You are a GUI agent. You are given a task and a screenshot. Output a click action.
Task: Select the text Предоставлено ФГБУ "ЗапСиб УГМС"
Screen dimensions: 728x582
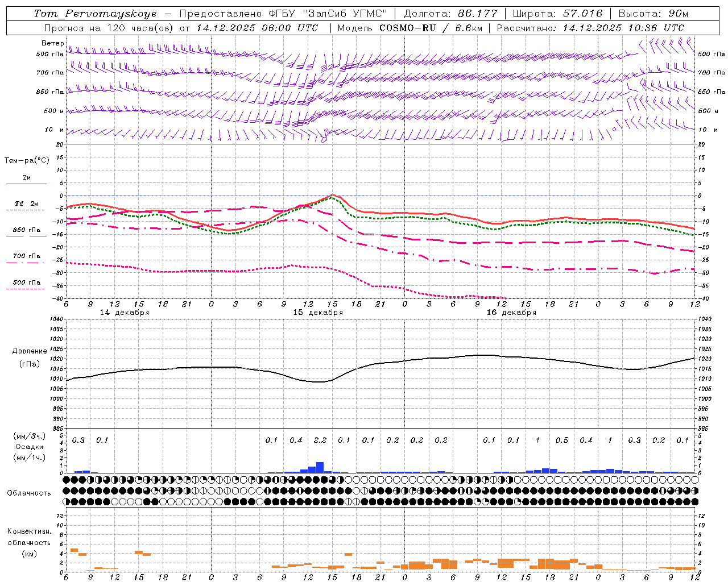[x=283, y=14]
